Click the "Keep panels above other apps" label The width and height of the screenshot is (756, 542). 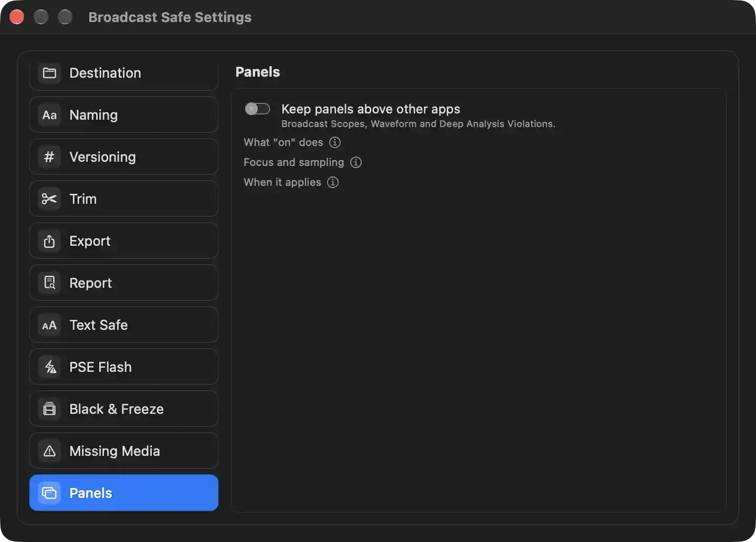[371, 109]
